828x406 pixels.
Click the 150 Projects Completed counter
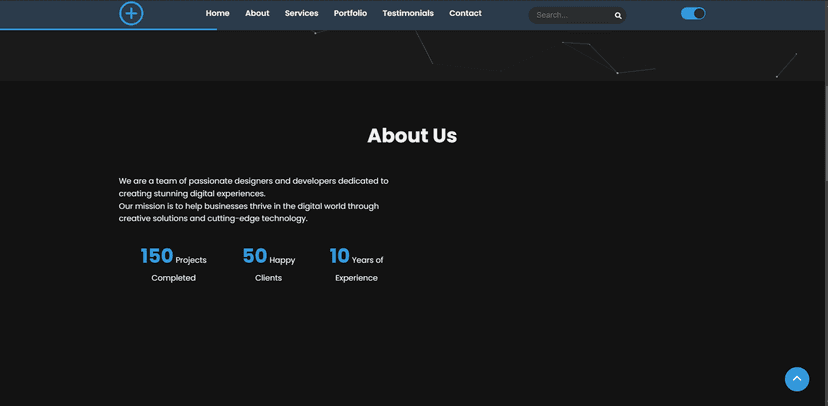coord(174,264)
